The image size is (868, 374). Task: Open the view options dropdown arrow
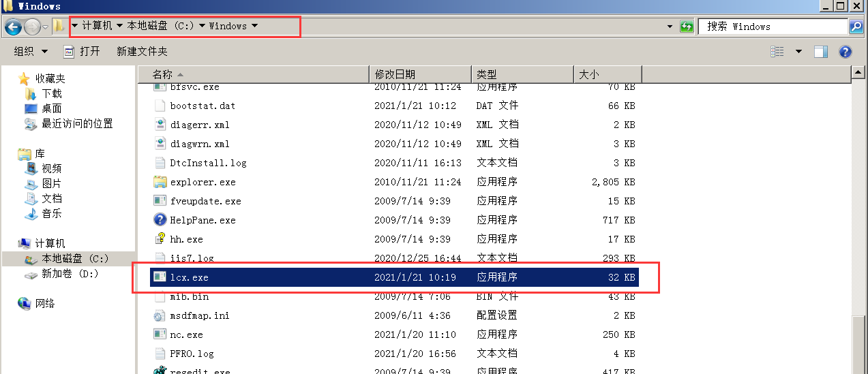[x=798, y=52]
